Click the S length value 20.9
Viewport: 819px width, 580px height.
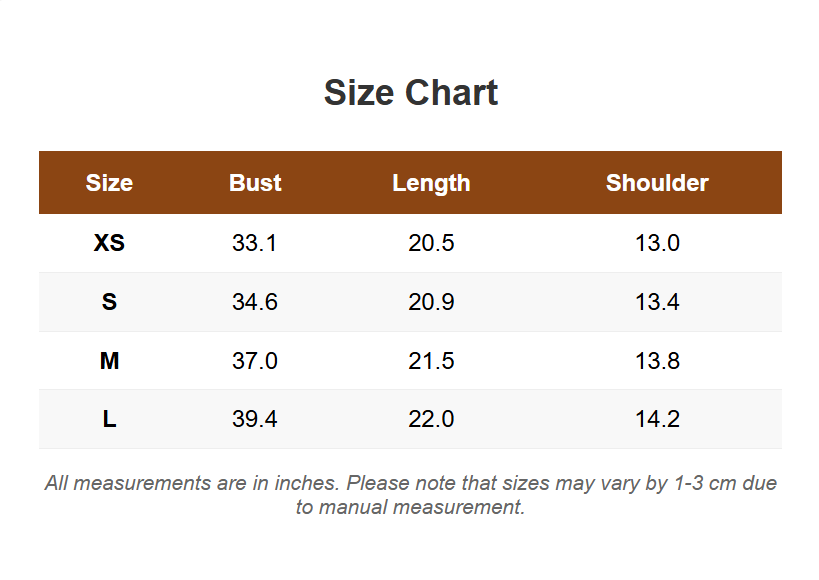tap(431, 302)
